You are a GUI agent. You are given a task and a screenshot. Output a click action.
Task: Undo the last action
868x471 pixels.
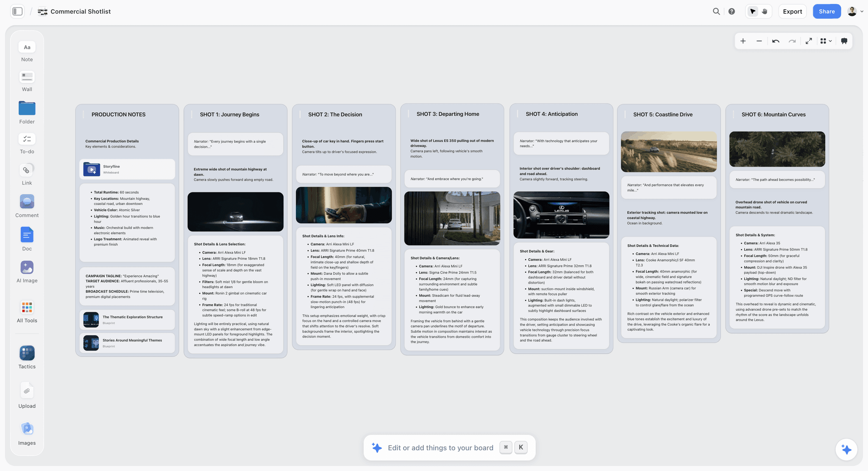point(776,41)
